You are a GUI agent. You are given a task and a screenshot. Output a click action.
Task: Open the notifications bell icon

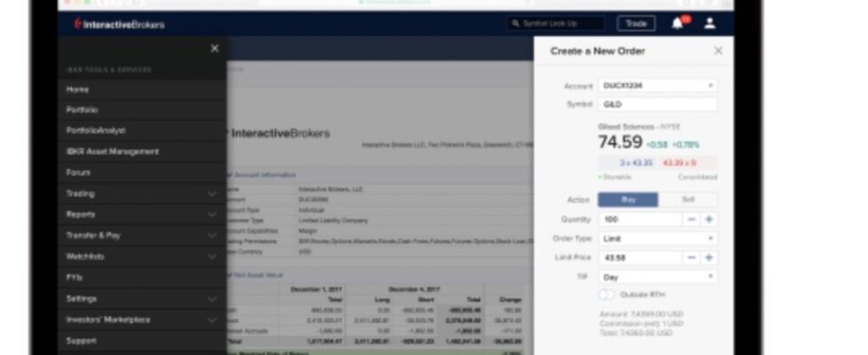coord(677,24)
